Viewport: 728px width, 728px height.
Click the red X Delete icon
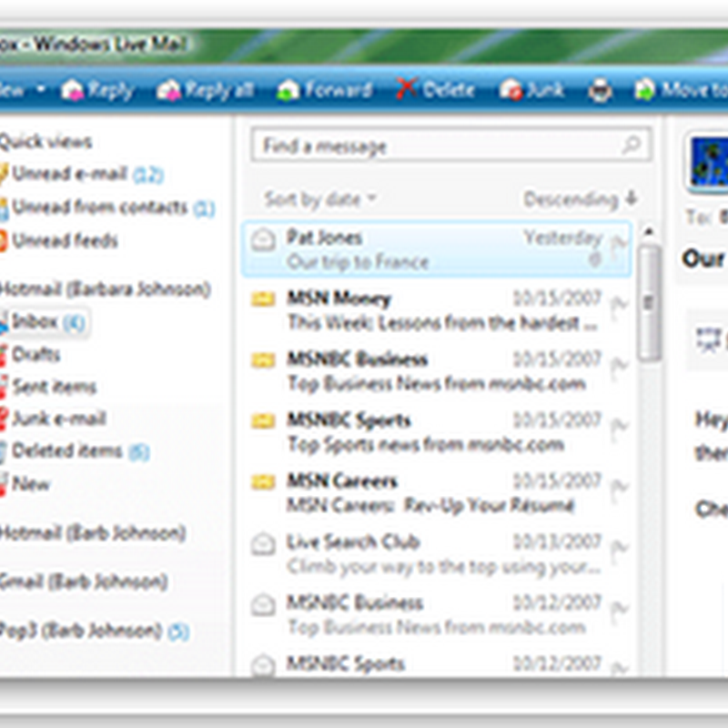coord(407,87)
